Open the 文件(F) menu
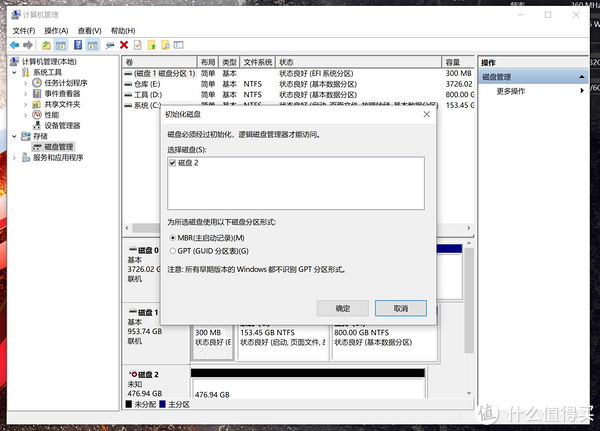This screenshot has width=600, height=431. [x=24, y=31]
